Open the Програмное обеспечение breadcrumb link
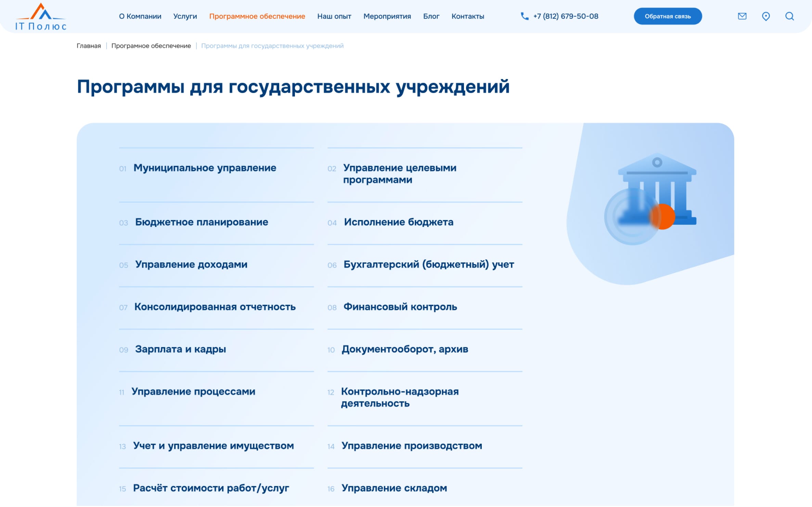This screenshot has height=507, width=812. coord(151,46)
